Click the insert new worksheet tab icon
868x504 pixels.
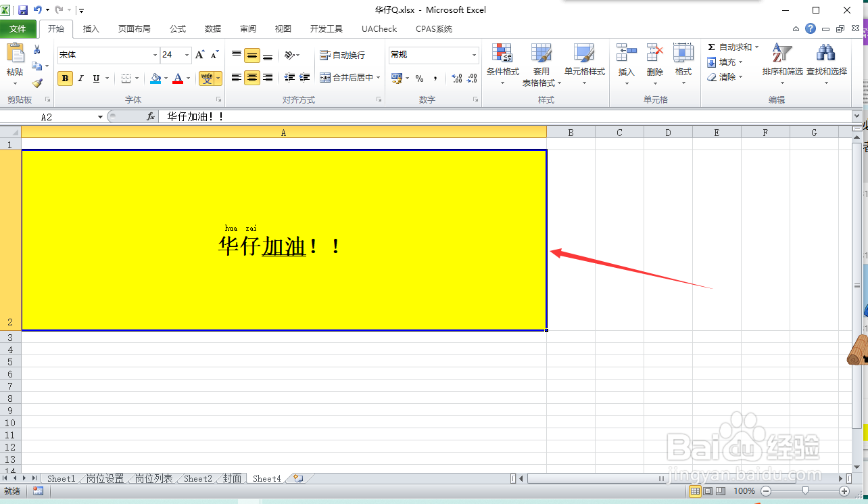coord(298,478)
